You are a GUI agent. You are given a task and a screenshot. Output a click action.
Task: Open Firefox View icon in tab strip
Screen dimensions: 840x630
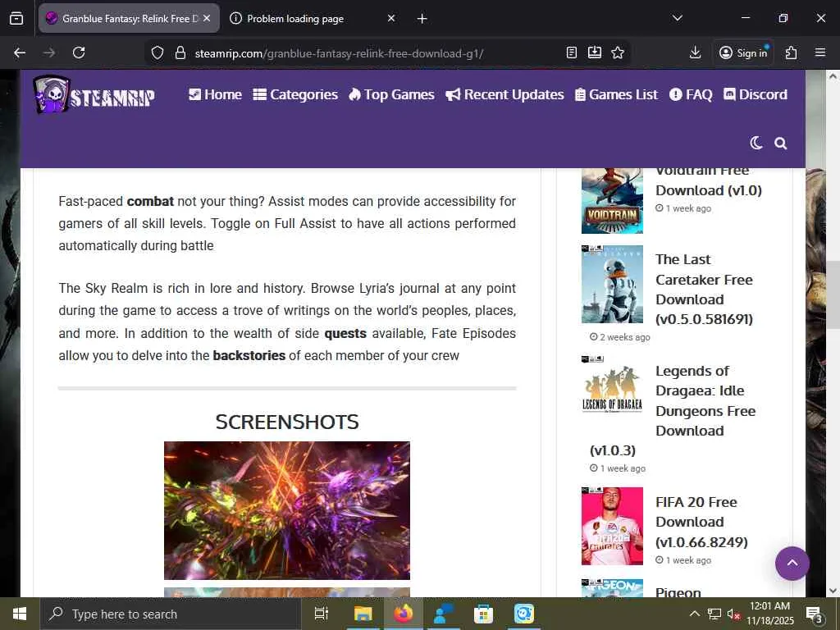(x=16, y=18)
